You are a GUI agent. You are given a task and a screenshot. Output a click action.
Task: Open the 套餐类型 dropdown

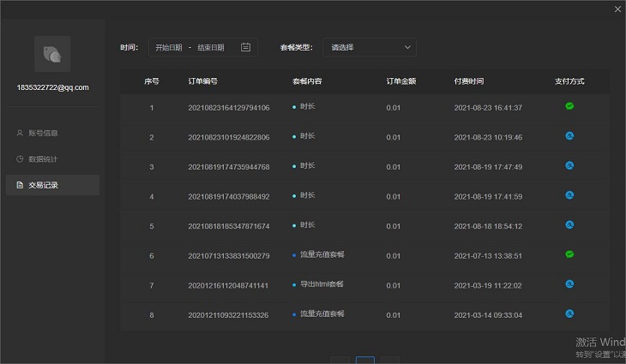[x=369, y=47]
